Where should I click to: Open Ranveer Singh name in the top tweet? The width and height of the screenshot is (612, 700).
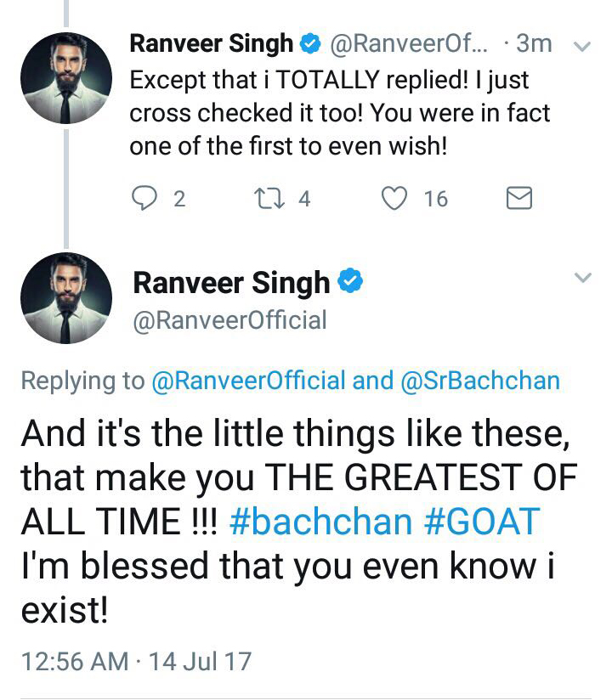tap(212, 43)
